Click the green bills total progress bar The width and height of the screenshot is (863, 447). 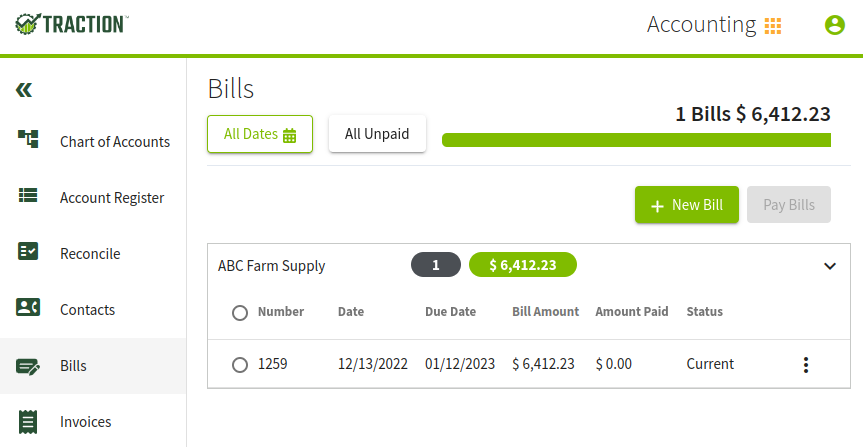click(636, 140)
